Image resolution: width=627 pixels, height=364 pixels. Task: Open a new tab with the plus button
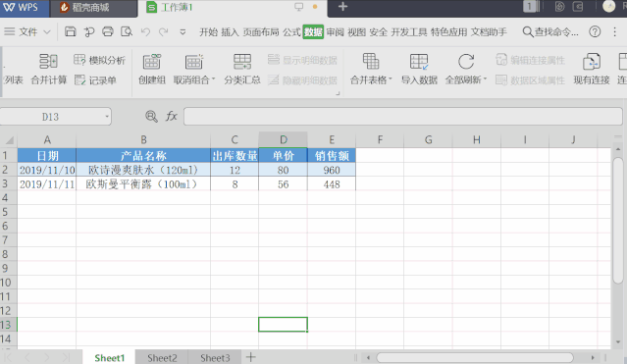click(342, 7)
